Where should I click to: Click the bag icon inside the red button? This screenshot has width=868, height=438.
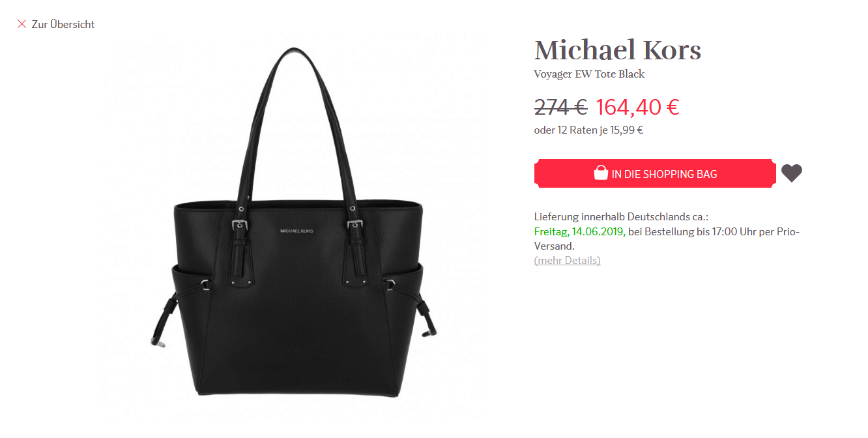(x=601, y=173)
